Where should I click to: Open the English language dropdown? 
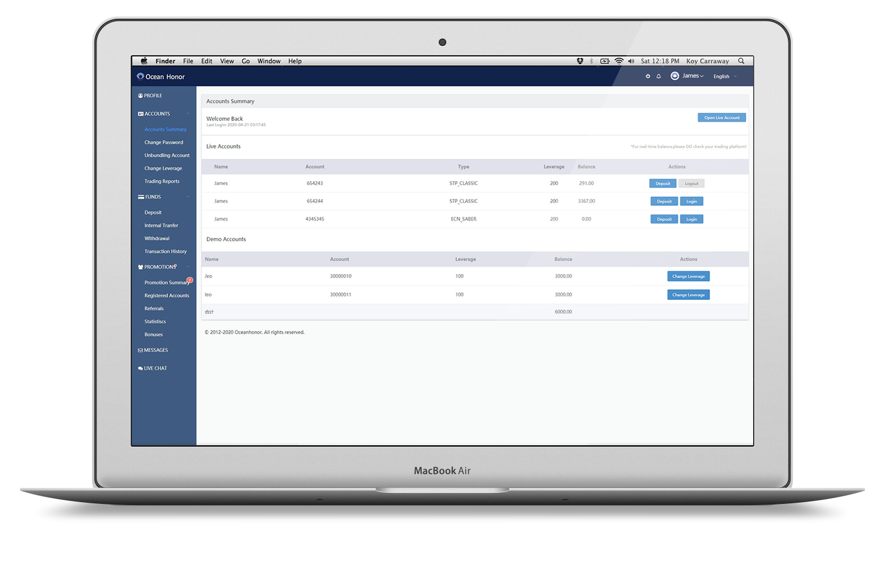(x=724, y=76)
